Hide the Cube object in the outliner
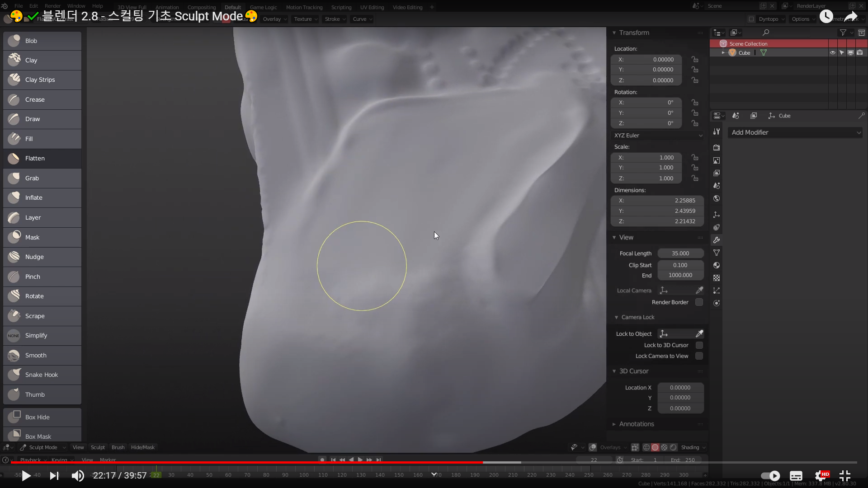868x488 pixels. pos(832,53)
